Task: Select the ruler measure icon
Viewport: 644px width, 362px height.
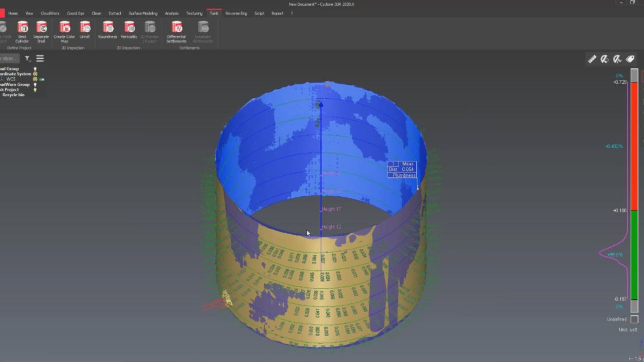Action: pos(592,60)
